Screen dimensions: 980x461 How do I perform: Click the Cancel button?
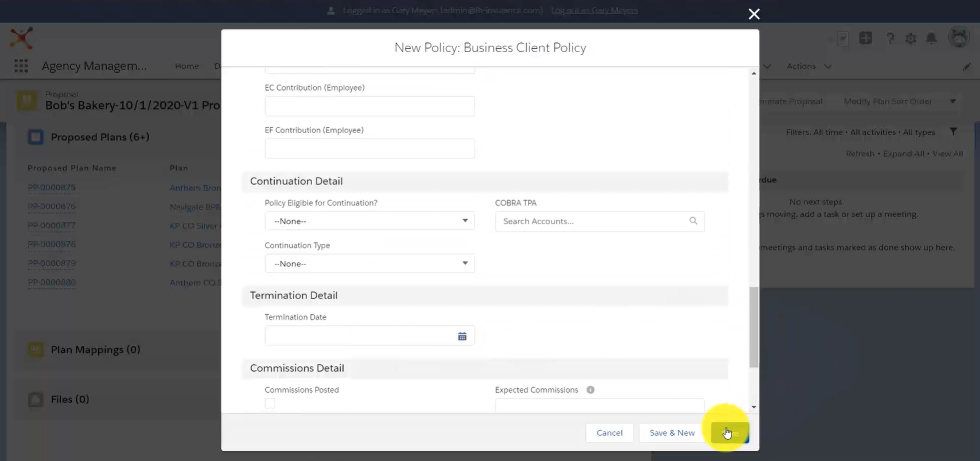pyautogui.click(x=609, y=433)
